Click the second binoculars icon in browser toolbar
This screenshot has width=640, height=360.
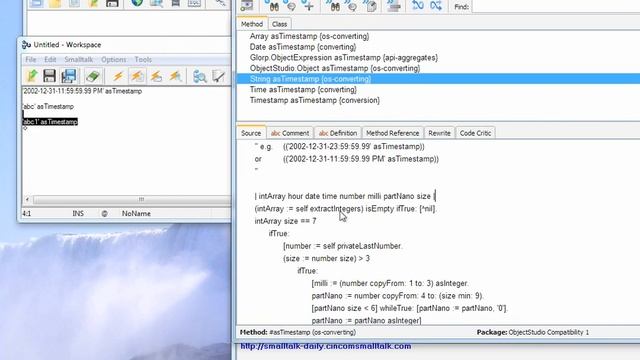pyautogui.click(x=335, y=6)
